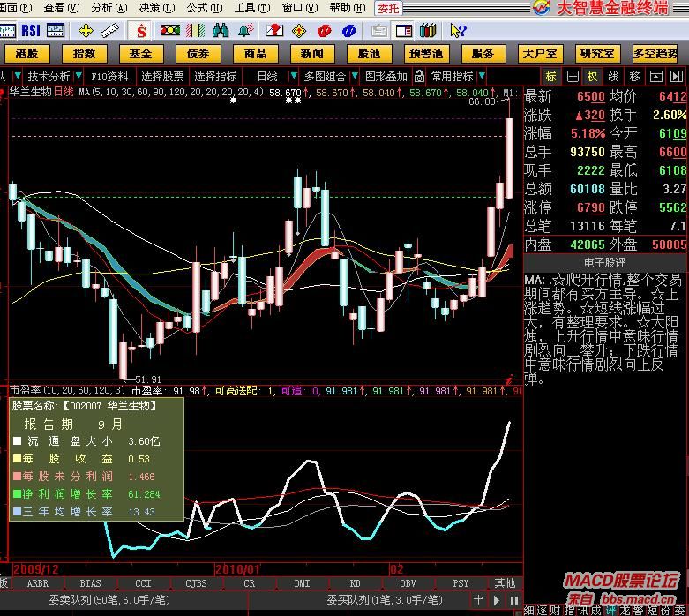
Task: Open the 公式(U) menu
Action: pos(205,7)
